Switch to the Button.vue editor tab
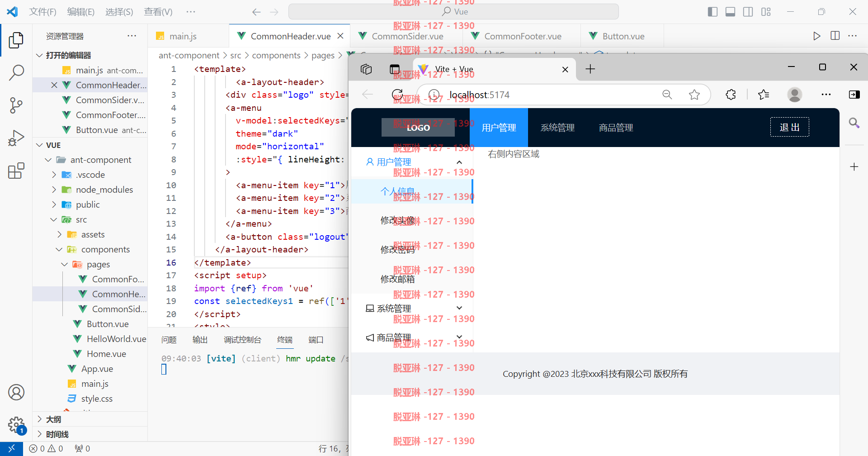 [x=623, y=36]
